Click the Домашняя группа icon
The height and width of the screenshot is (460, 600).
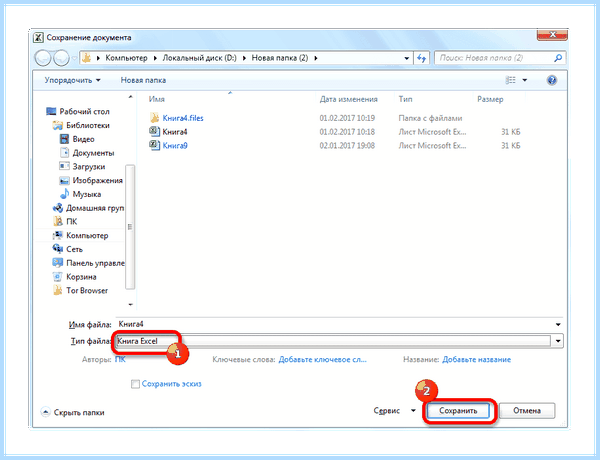tap(58, 208)
